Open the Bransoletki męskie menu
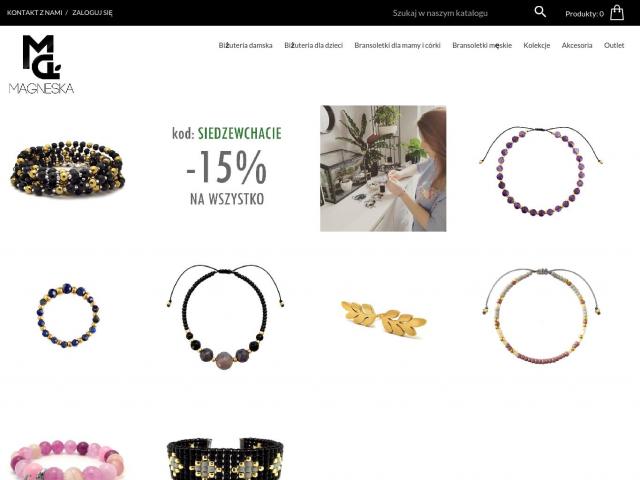The width and height of the screenshot is (640, 480). 482,45
